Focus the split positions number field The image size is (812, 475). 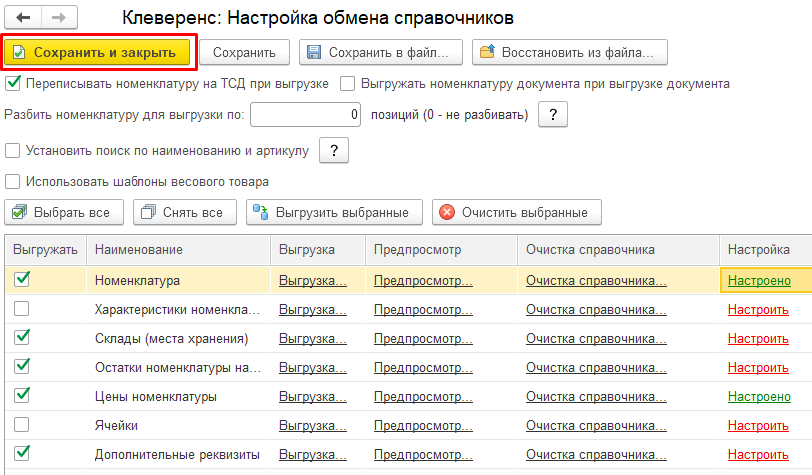click(306, 114)
